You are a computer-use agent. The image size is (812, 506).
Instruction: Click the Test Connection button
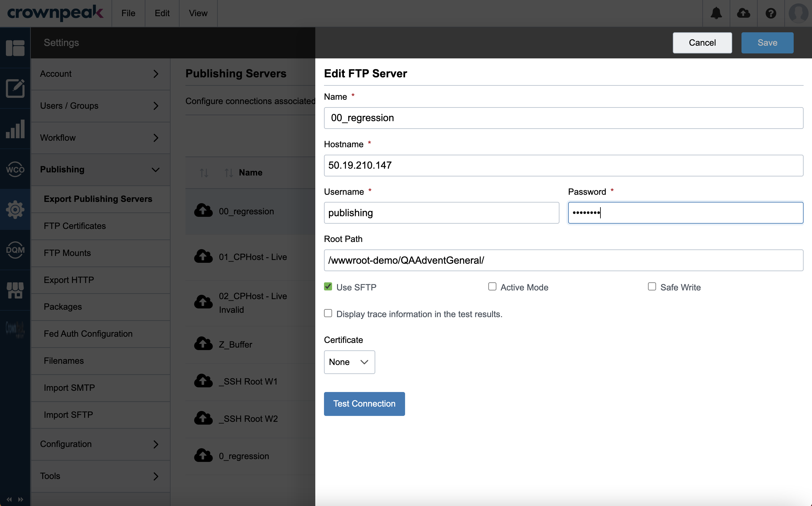click(x=364, y=404)
